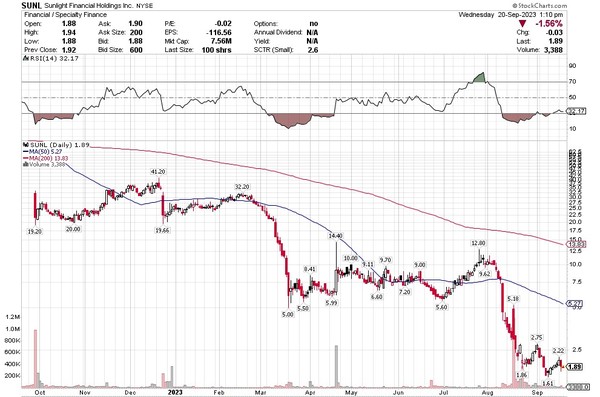
Task: Click the '32.17' RSI tag on right axis
Action: [575, 111]
